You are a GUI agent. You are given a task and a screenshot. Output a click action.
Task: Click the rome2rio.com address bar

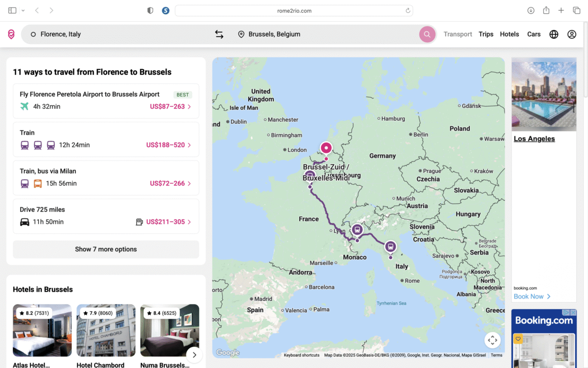pyautogui.click(x=294, y=10)
